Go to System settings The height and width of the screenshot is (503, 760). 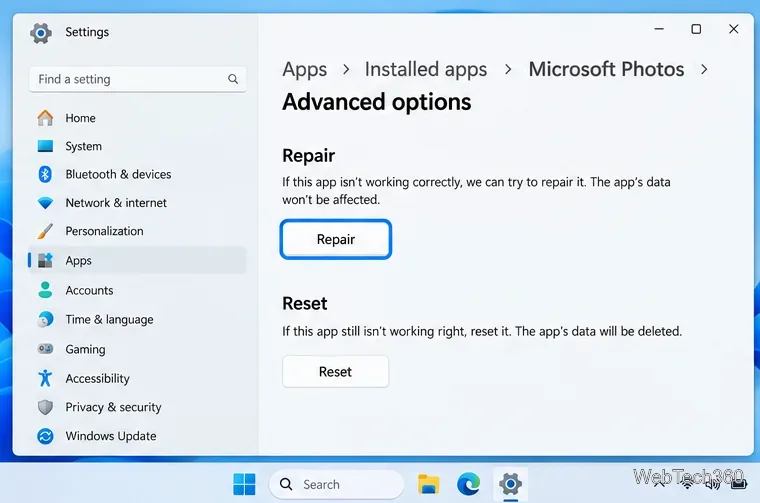point(83,146)
